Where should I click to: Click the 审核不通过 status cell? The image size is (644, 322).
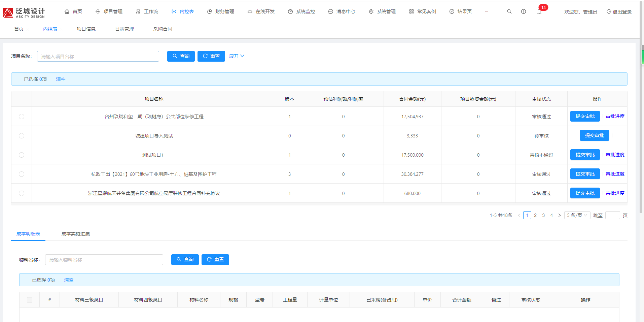pyautogui.click(x=541, y=155)
